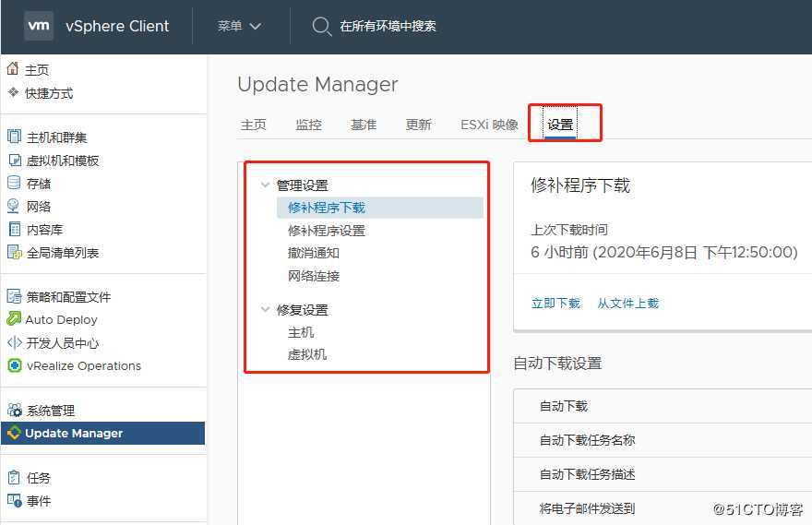Click the 任务 clipboard icon

[x=14, y=477]
